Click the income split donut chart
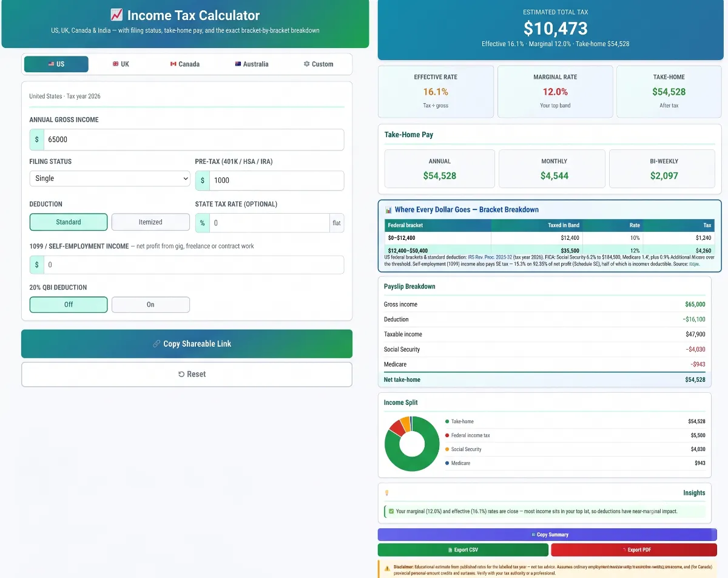The image size is (728, 578). tap(412, 444)
